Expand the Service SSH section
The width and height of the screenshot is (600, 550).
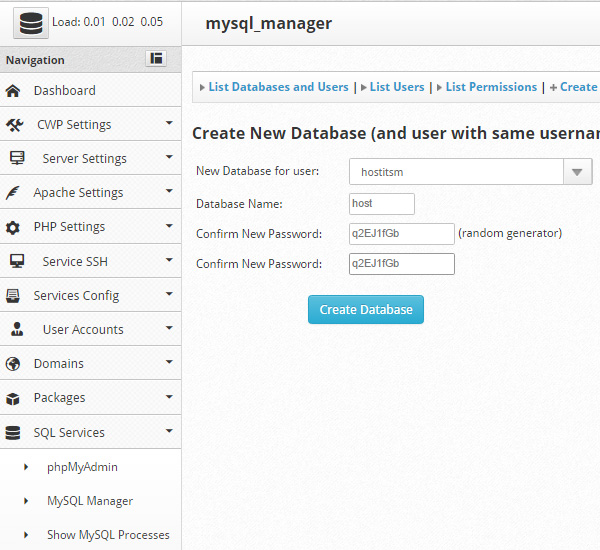[90, 261]
